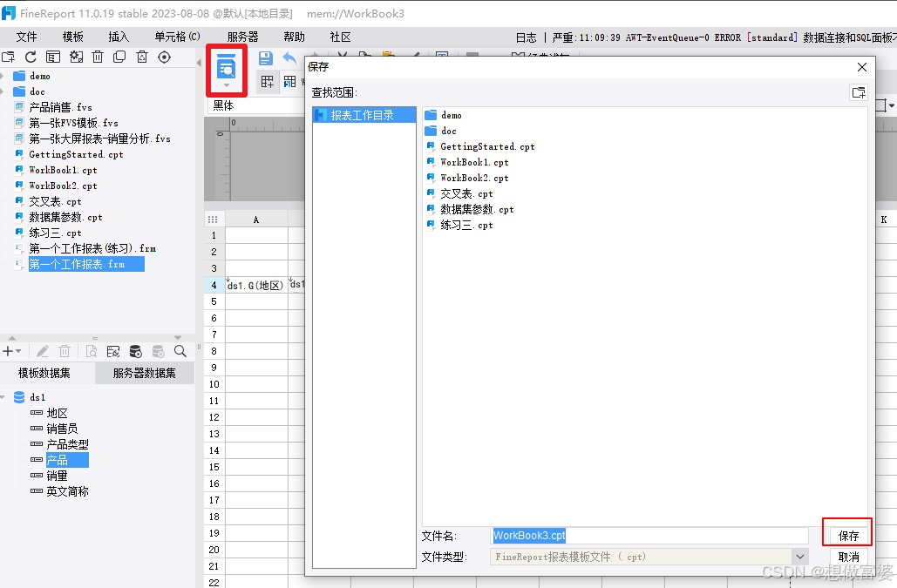897x588 pixels.
Task: Click the grid icon with blue F logo
Action: coord(290,82)
